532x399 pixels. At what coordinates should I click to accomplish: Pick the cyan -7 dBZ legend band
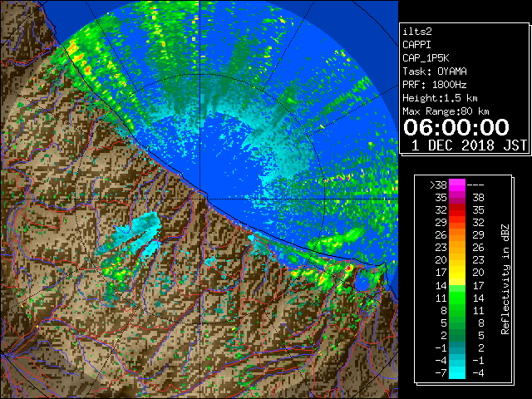[457, 372]
